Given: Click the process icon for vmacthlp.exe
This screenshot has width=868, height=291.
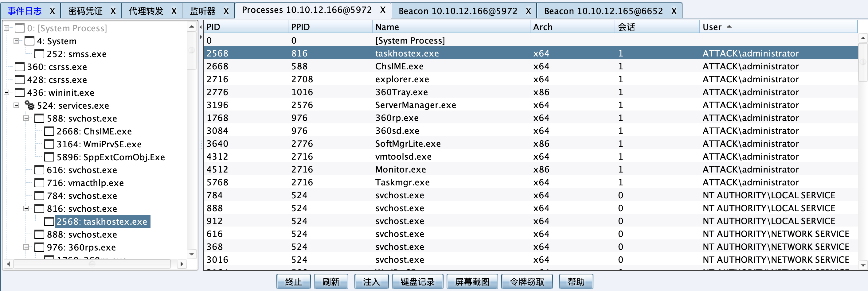Looking at the screenshot, I should [39, 183].
